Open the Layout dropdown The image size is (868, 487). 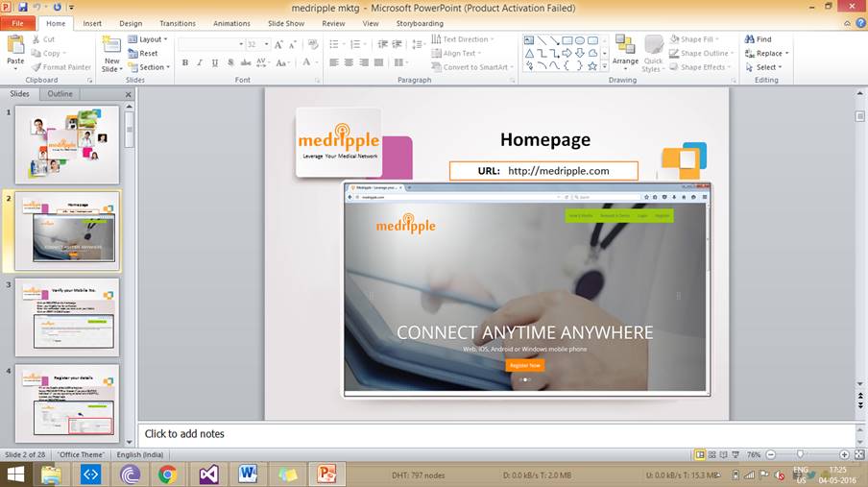pos(150,39)
